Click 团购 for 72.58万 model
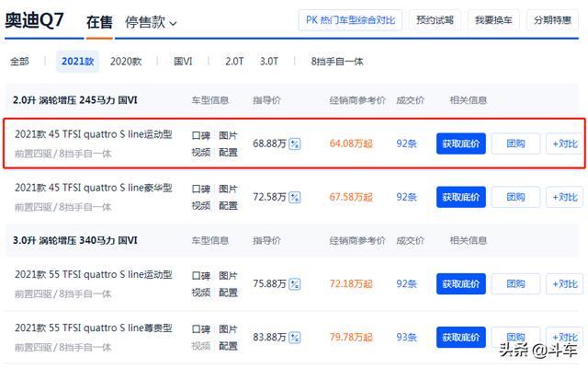 pos(515,197)
